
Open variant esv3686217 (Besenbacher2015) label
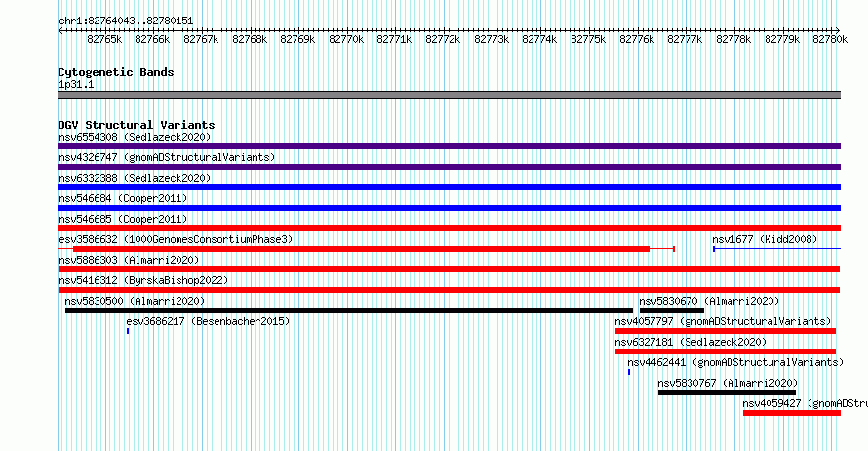(208, 321)
